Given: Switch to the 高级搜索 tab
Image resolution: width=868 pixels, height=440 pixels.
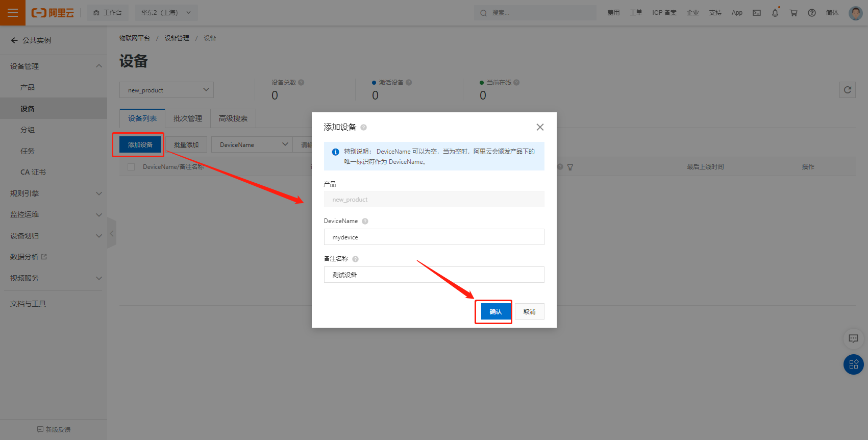Looking at the screenshot, I should [233, 118].
